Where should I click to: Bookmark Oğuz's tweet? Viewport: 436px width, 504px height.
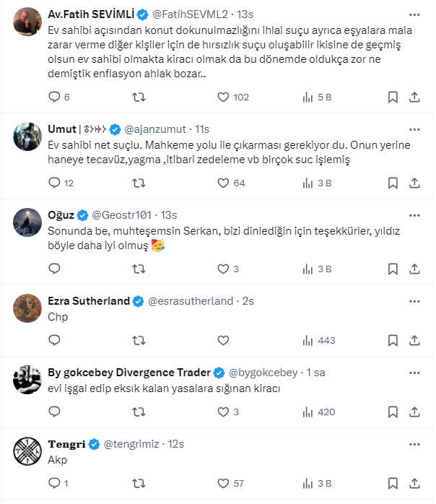pos(393,269)
